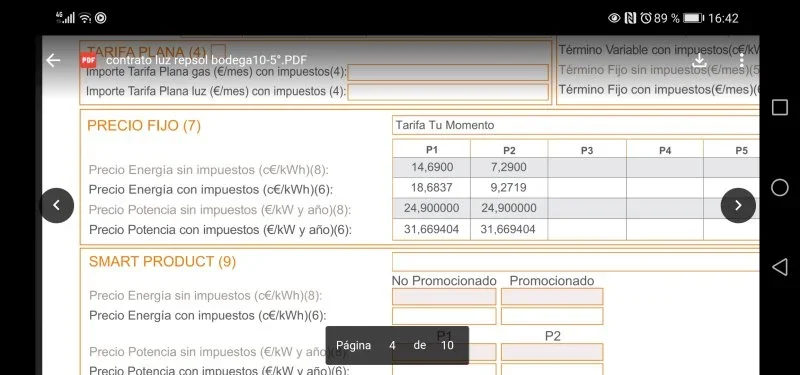Viewport: 800px width, 375px height.
Task: Select the P4 column header
Action: (x=665, y=150)
